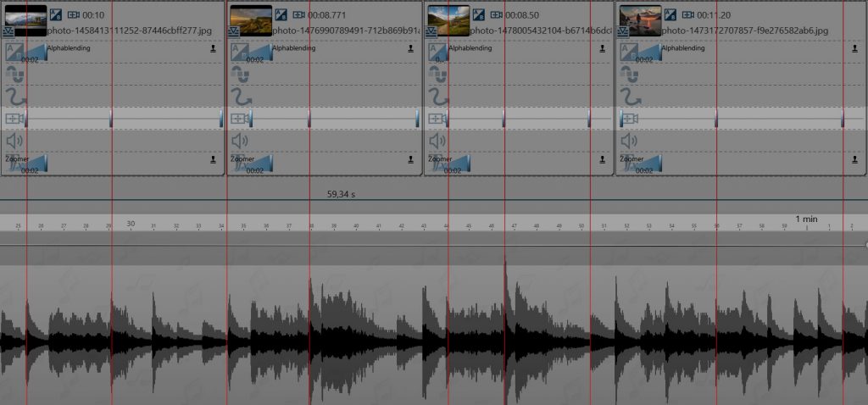Open the motion path track icon of the 00:08.50 clip
868x405 pixels.
[440, 97]
